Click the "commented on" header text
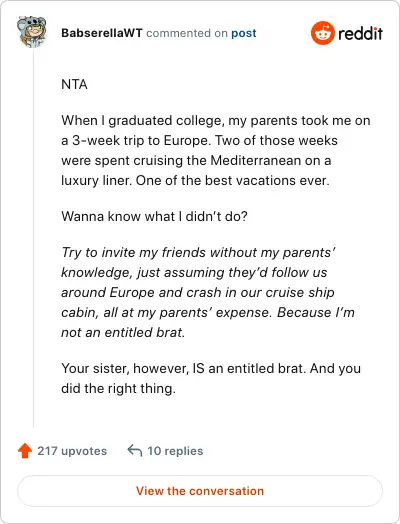 (187, 33)
